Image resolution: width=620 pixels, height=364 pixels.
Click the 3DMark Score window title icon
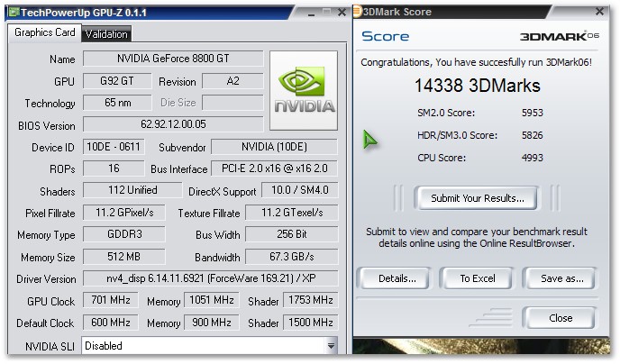pos(357,11)
